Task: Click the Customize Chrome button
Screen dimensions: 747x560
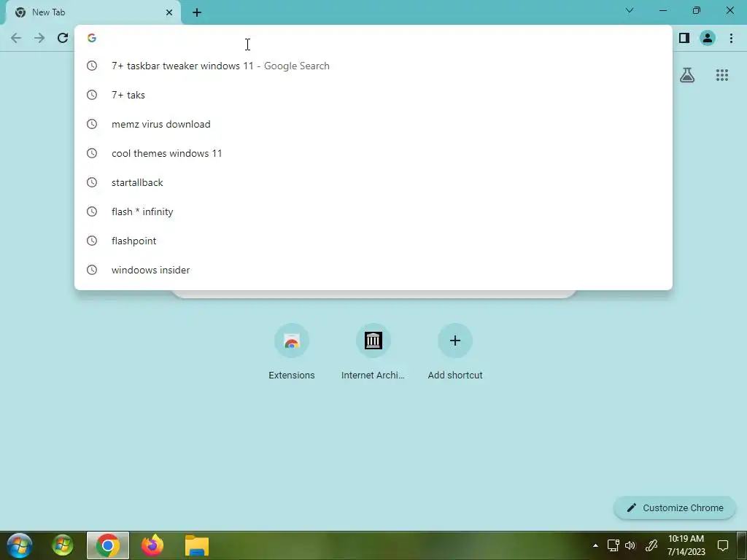Action: tap(675, 507)
